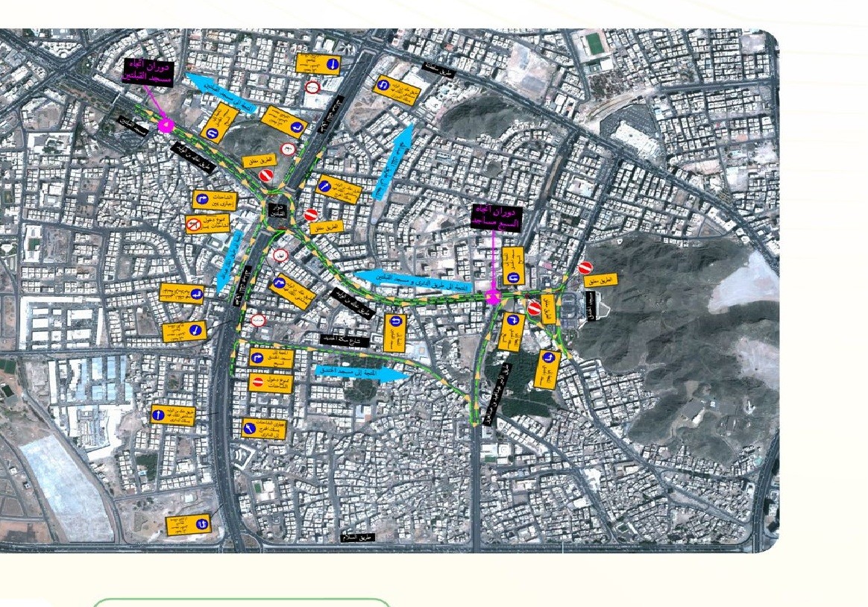Screen dimensions: 868x607
Task: Click the straight-ahead arrow sign left of highway
Action: (159, 415)
